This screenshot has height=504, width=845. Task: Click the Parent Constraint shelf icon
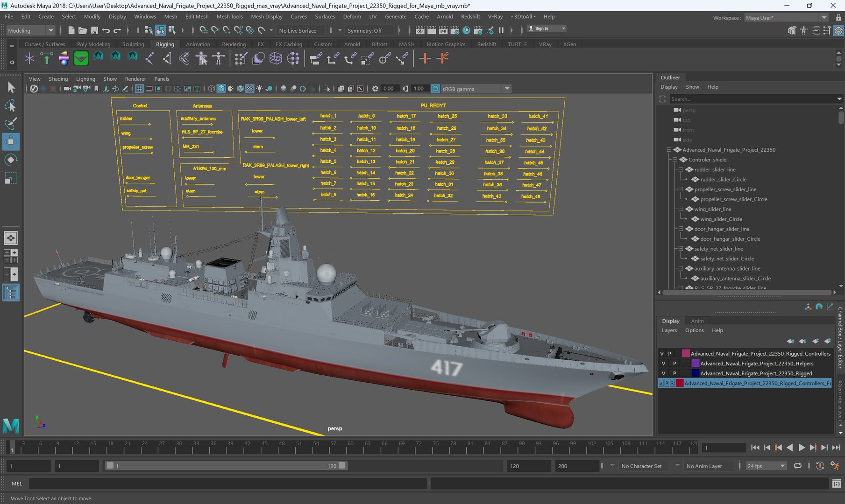315,58
